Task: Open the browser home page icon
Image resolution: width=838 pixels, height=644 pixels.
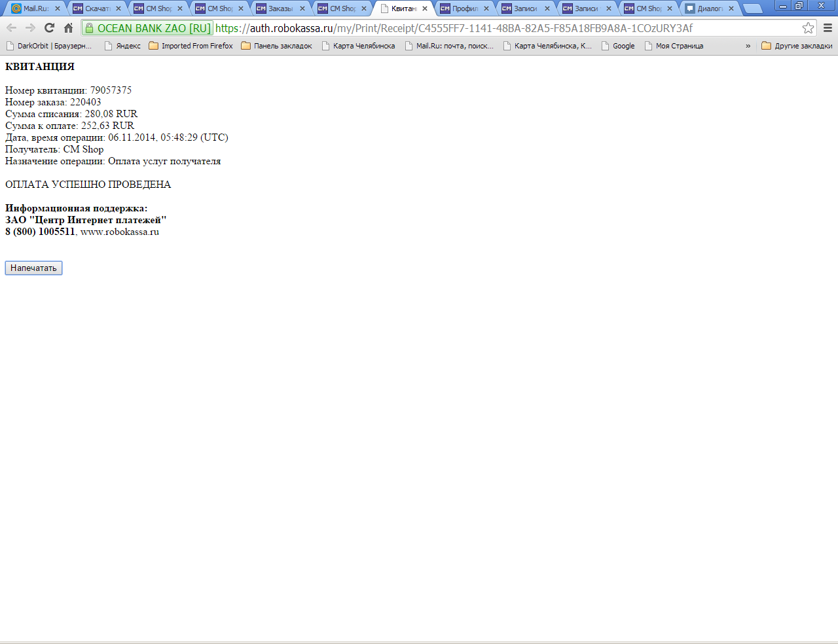Action: click(x=68, y=27)
